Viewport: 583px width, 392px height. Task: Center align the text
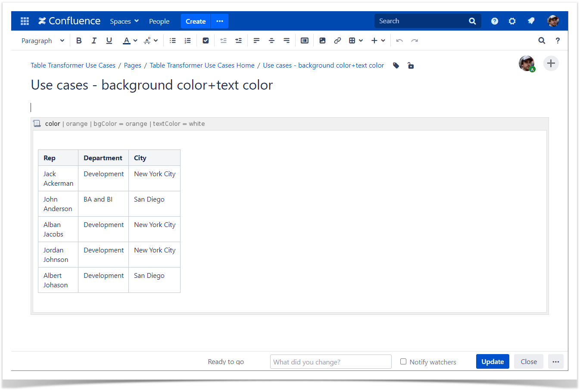point(271,40)
